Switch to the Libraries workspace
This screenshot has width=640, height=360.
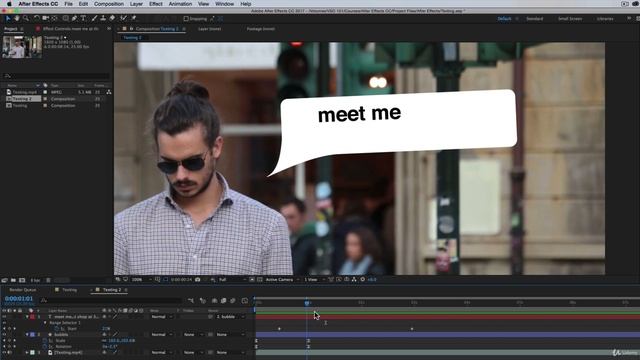point(605,19)
